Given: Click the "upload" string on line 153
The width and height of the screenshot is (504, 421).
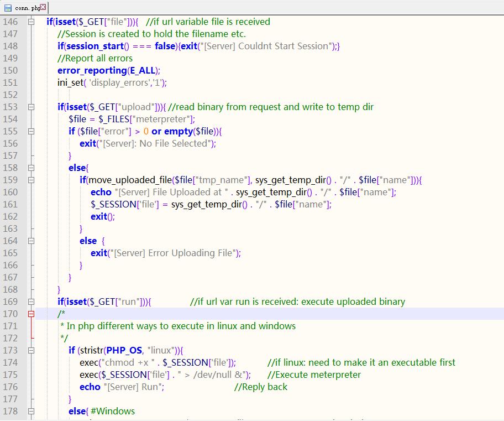Looking at the screenshot, I should (x=136, y=107).
